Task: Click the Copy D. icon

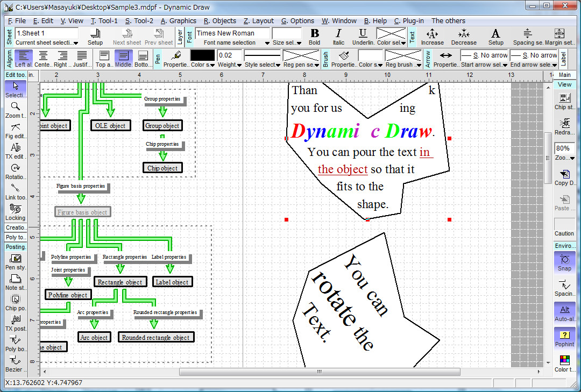Action: 565,177
